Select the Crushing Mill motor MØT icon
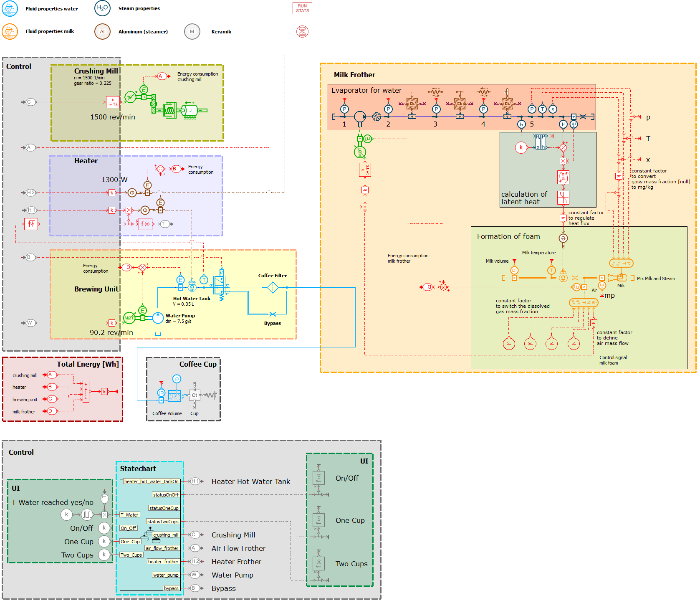The width and height of the screenshot is (700, 603). tap(131, 96)
